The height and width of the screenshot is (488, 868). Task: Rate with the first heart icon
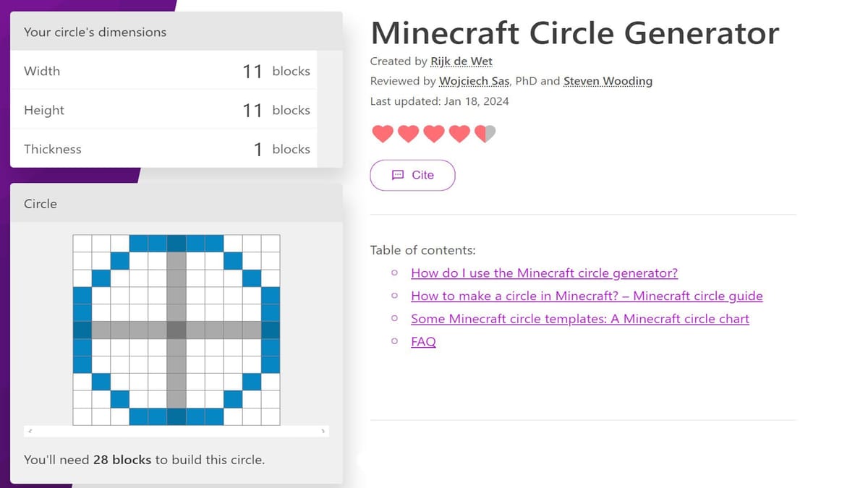[383, 134]
